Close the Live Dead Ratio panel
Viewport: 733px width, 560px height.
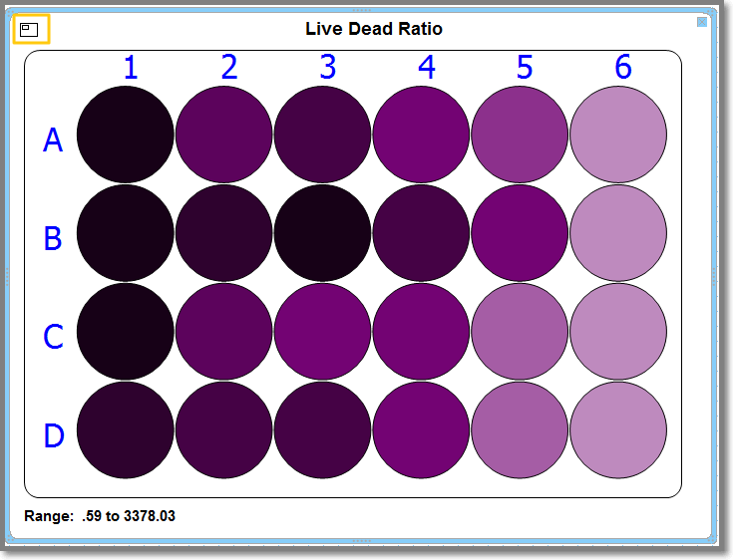[702, 22]
